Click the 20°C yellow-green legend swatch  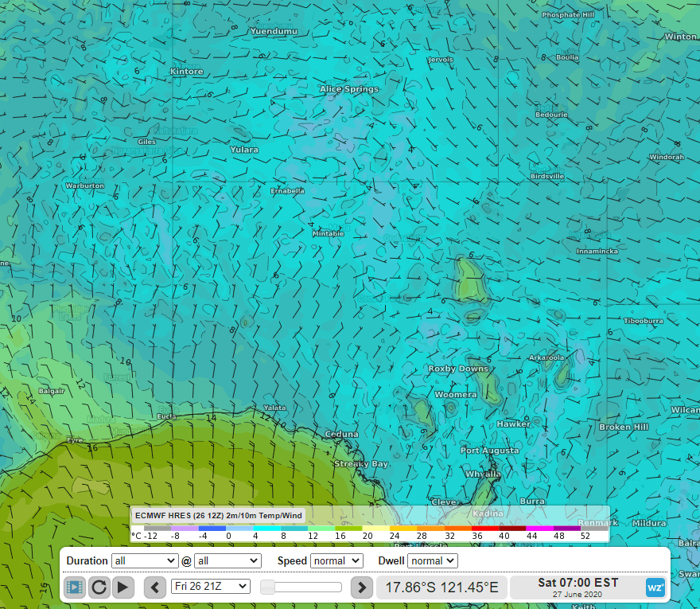(375, 528)
